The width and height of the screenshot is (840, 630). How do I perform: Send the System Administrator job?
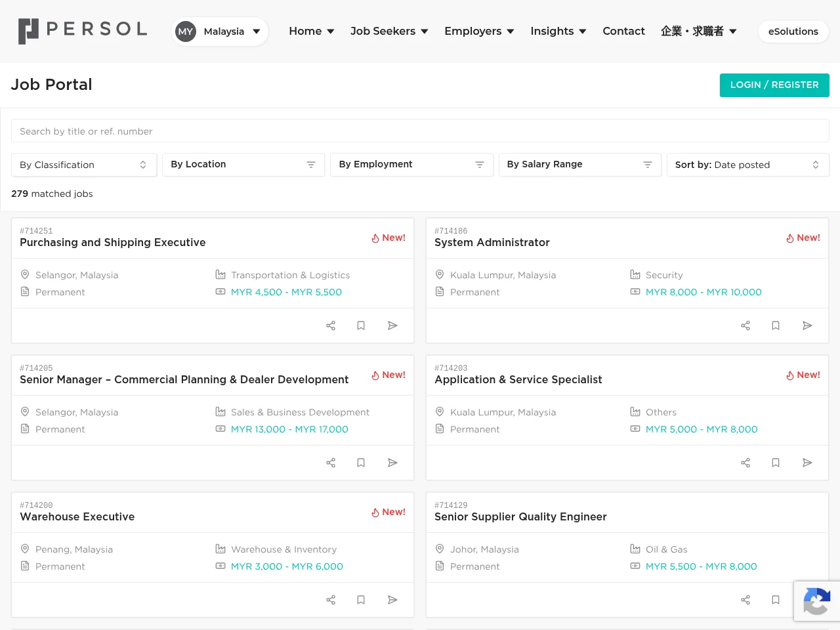(807, 325)
